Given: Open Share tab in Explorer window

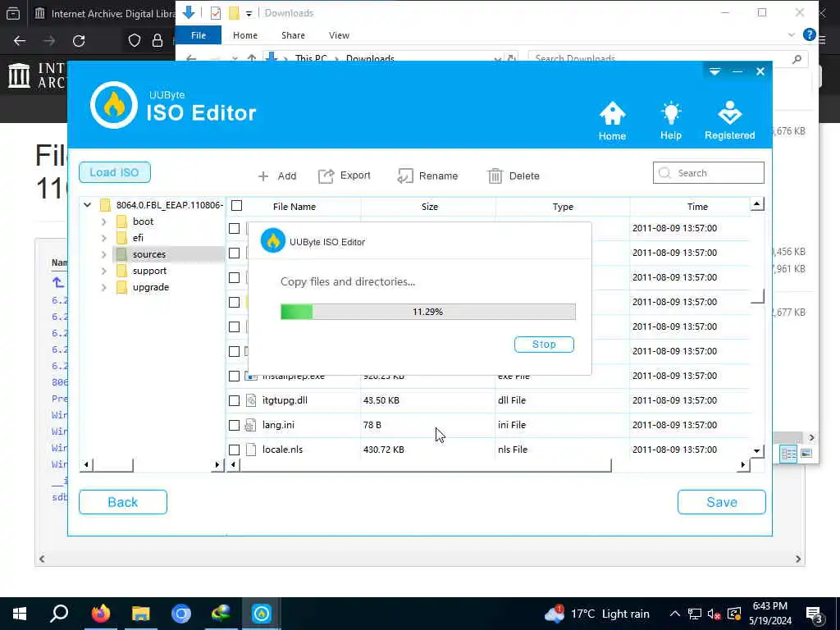Looking at the screenshot, I should point(293,35).
